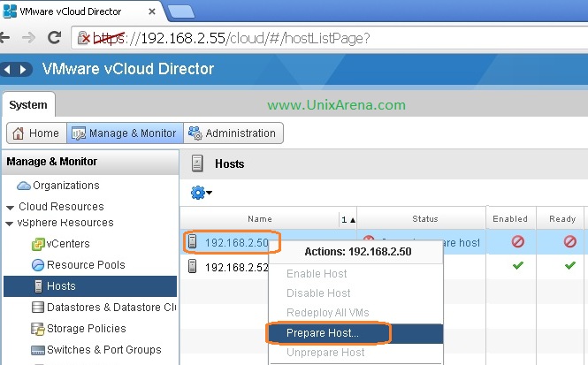This screenshot has height=365, width=588.
Task: Click the Resource Pools icon
Action: (38, 265)
